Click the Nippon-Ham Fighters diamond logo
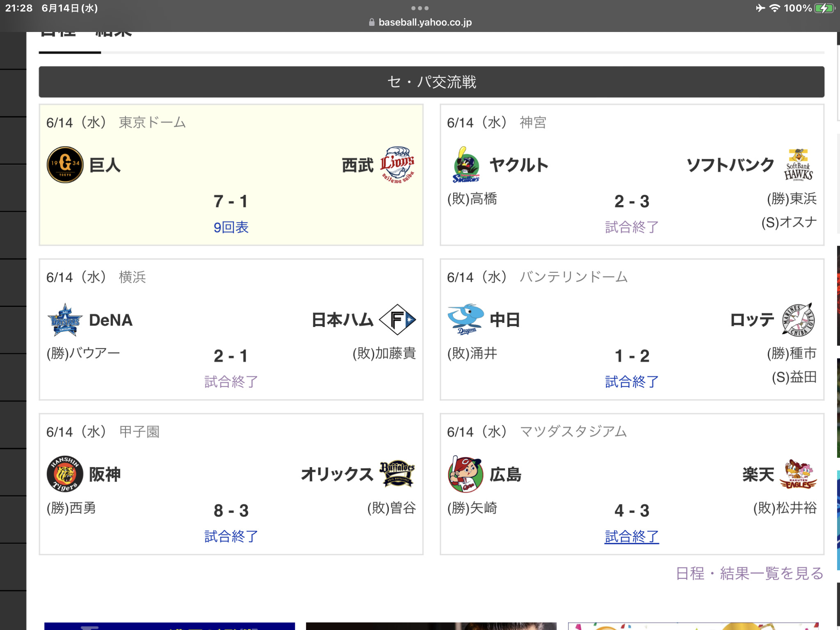This screenshot has height=630, width=840. pyautogui.click(x=397, y=320)
